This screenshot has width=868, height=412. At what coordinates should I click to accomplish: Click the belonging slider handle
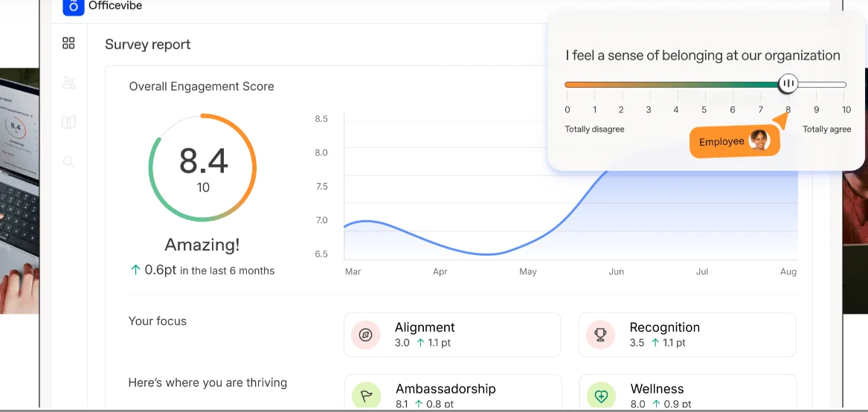coord(788,84)
